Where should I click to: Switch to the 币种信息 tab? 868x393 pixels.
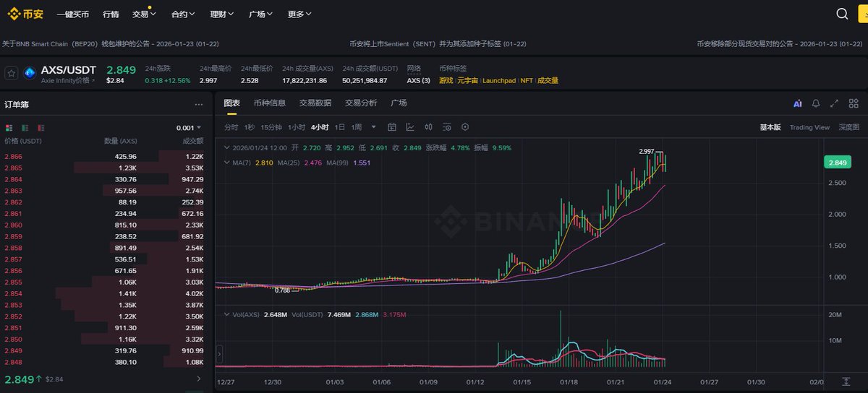(x=270, y=103)
